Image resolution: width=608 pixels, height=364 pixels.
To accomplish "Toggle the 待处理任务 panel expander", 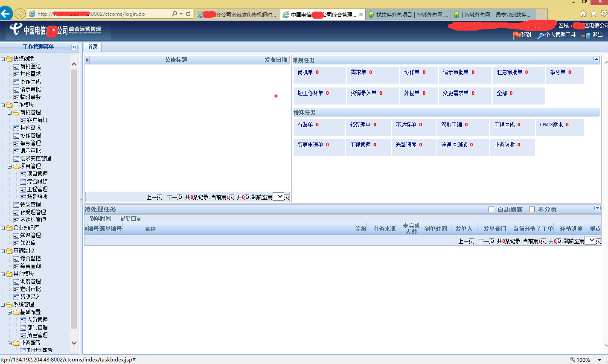I will click(597, 208).
